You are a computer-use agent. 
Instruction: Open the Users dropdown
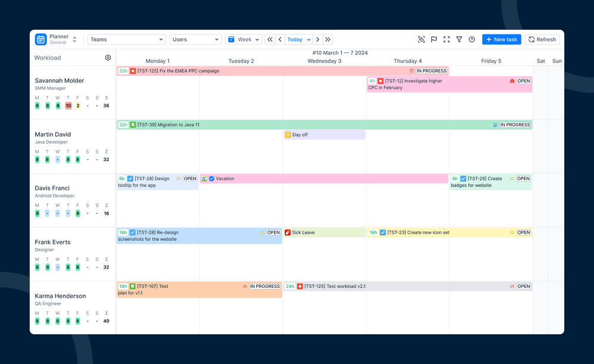coord(196,39)
